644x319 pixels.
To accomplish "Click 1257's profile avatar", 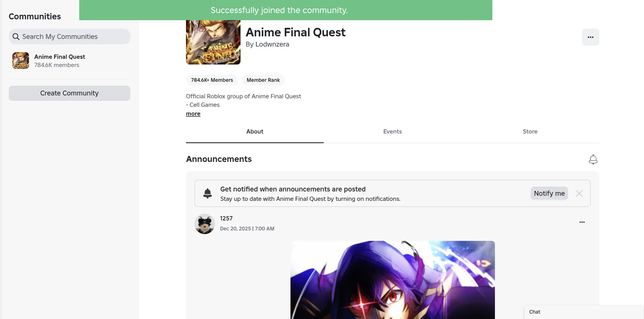I will pos(204,224).
